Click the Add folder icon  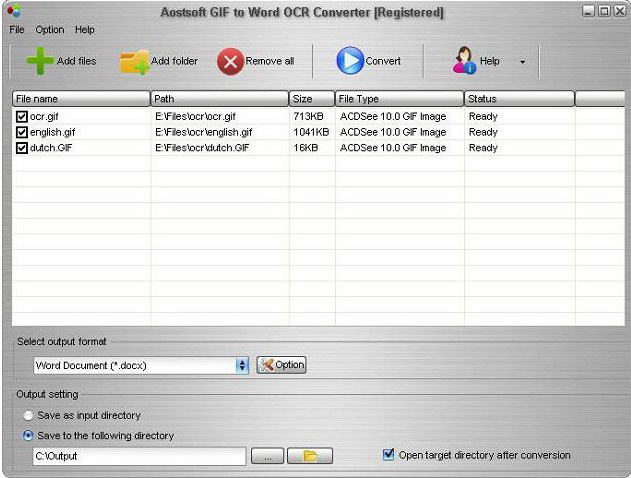tap(135, 62)
